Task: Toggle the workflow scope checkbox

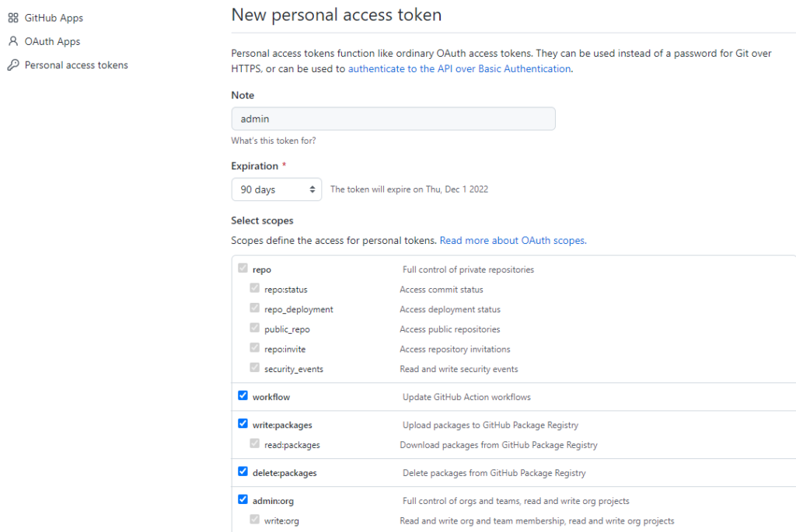Action: click(243, 396)
